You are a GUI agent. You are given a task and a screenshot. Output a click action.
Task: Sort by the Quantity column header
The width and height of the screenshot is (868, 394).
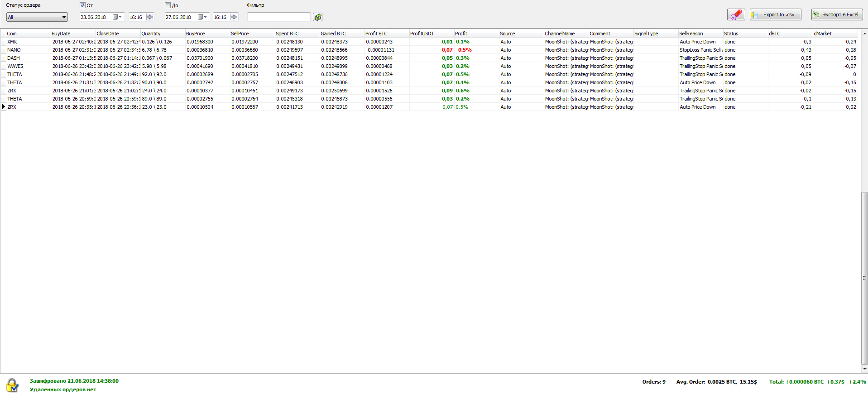(x=163, y=34)
